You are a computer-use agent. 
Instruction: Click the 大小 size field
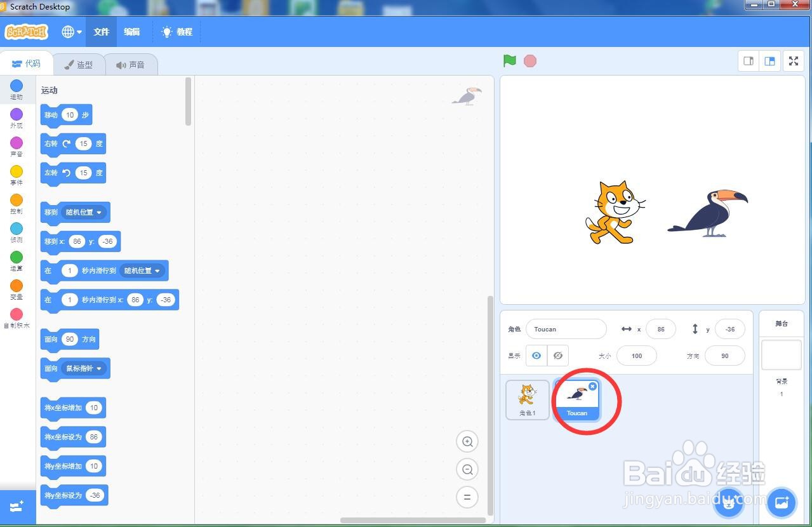[637, 356]
